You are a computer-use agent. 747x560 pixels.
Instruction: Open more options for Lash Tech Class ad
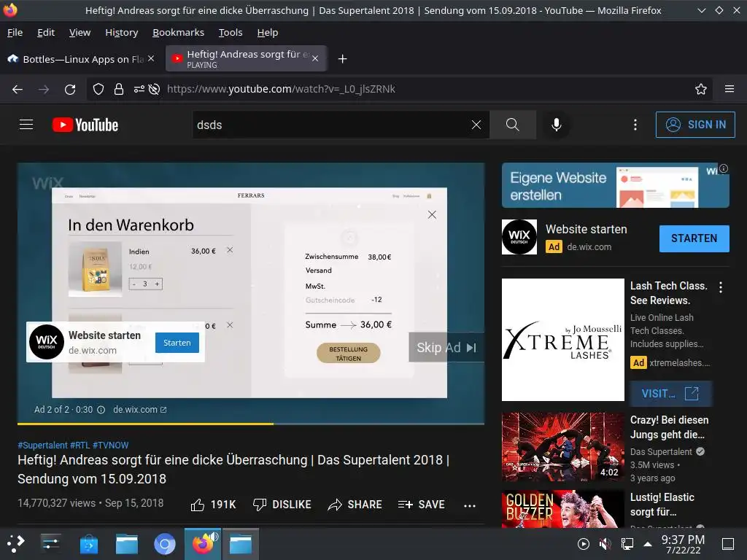pos(720,287)
